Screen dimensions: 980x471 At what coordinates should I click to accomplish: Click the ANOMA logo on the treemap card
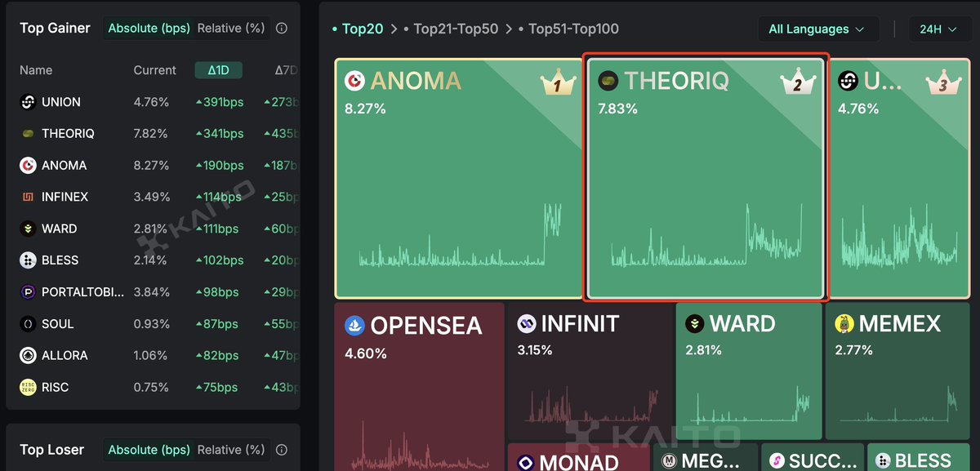(x=354, y=81)
